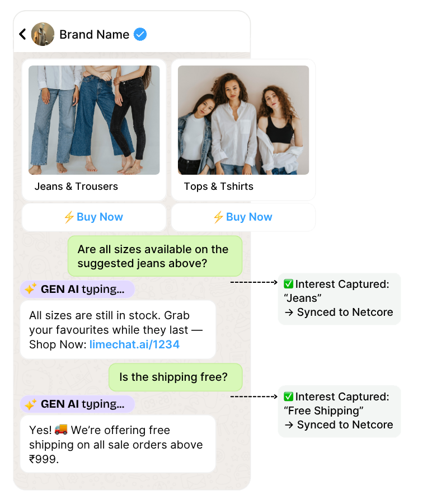This screenshot has height=504, width=446.
Task: Select the Brand Name title
Action: click(95, 34)
